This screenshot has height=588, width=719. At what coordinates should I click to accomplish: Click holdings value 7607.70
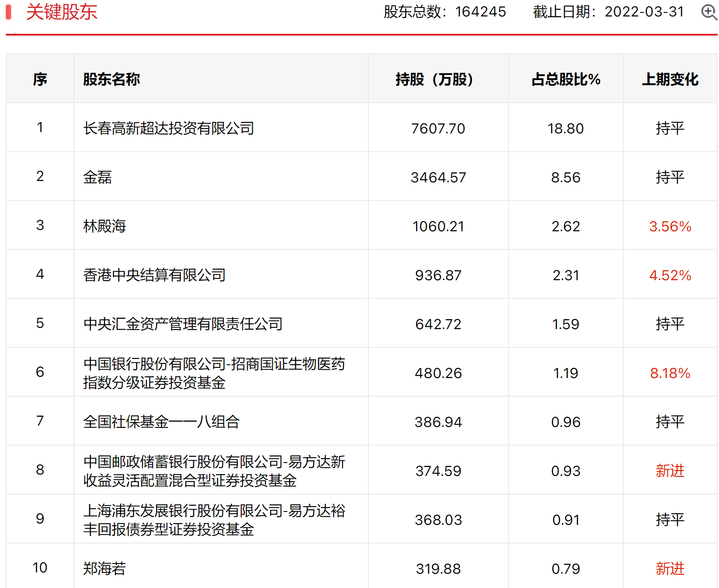(438, 129)
